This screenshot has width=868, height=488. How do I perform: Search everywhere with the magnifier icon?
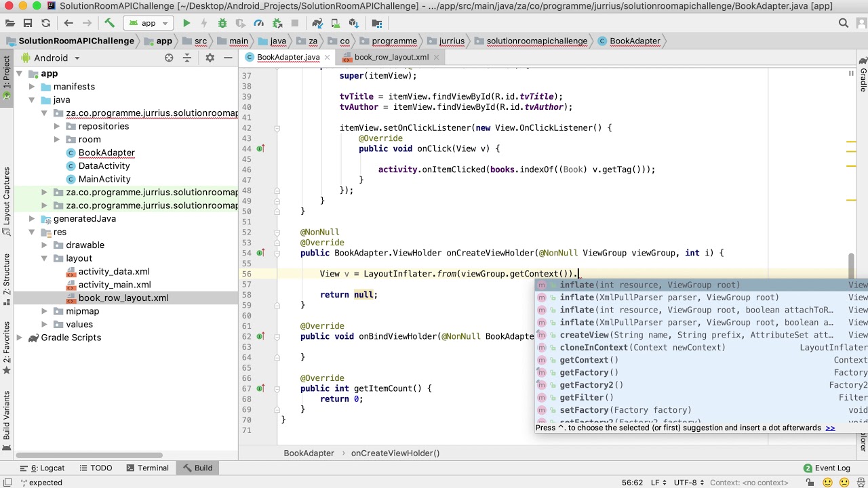tap(844, 23)
